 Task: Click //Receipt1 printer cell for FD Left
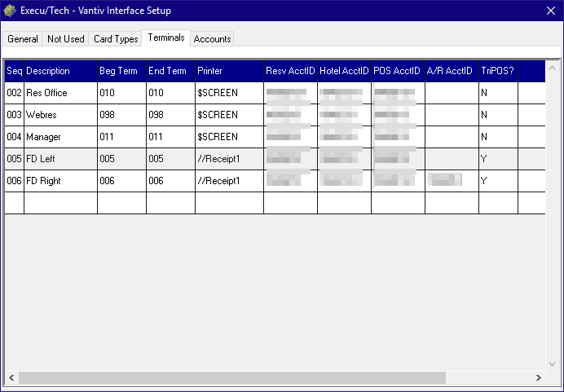[x=229, y=159]
